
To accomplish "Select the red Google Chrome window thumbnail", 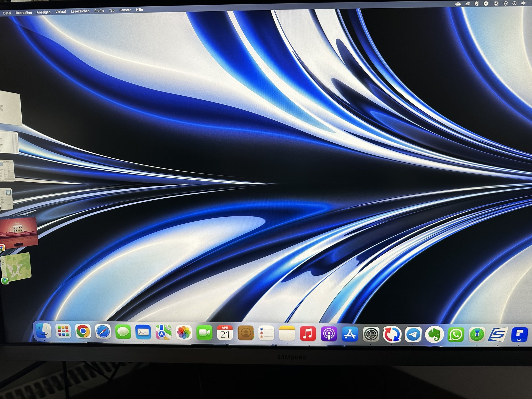I will tap(18, 232).
